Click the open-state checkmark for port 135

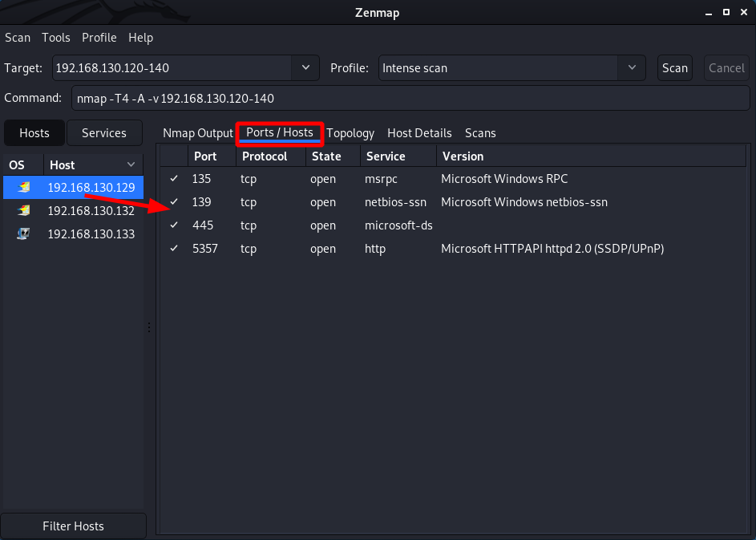pos(174,179)
